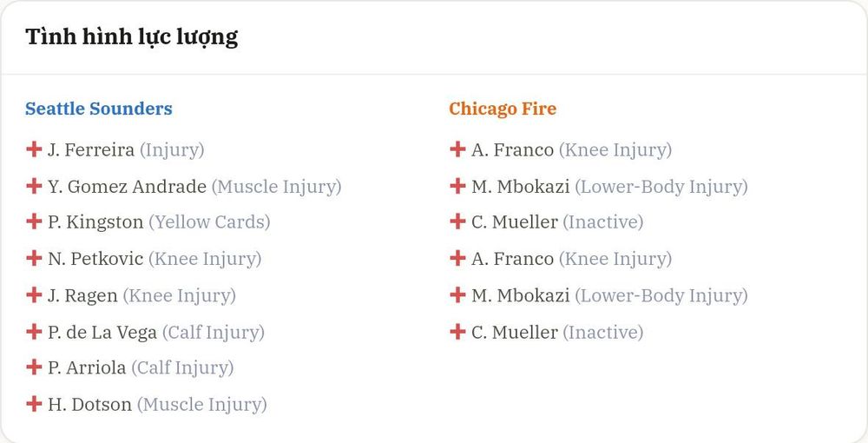
Task: Click the red cross next to J. Ragen
Action: [x=34, y=294]
